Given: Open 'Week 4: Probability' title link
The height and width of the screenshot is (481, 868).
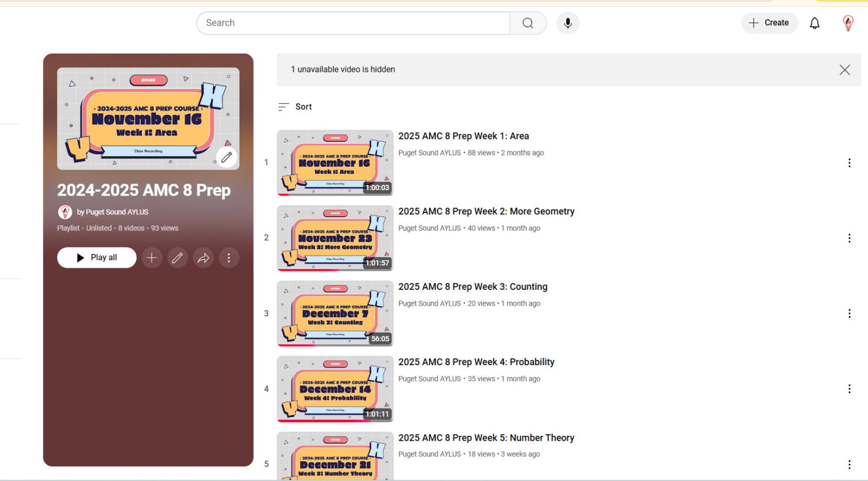Looking at the screenshot, I should (476, 362).
